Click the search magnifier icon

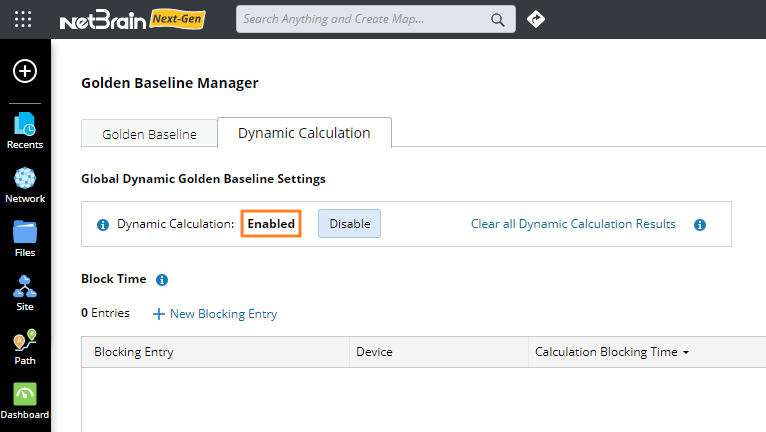497,19
